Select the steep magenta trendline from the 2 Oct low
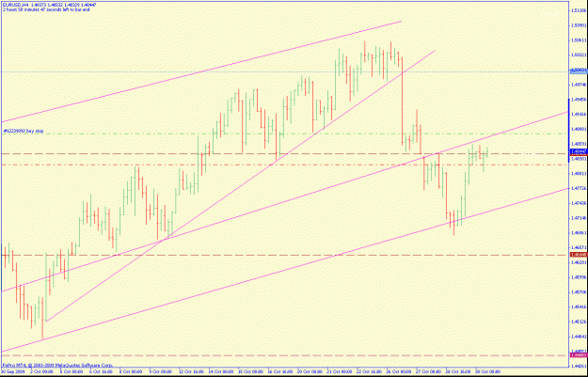The width and height of the screenshot is (588, 377). point(240,186)
